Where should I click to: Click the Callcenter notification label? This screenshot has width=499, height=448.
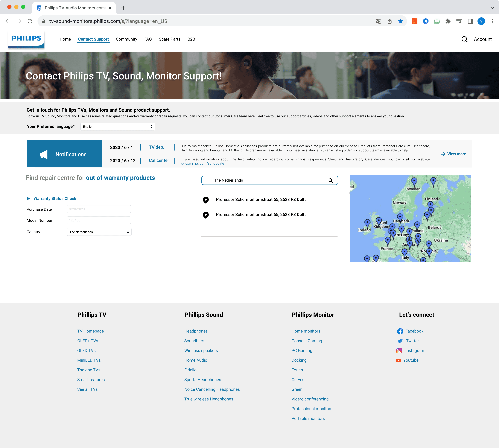[x=159, y=161]
